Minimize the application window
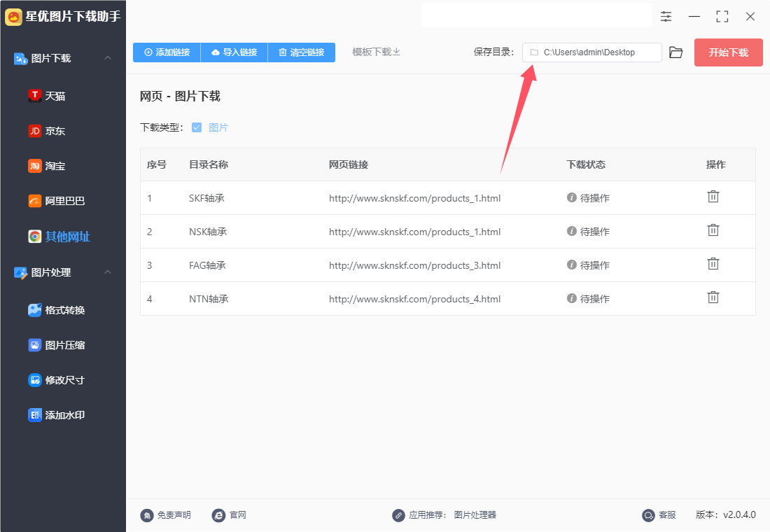 coord(694,17)
